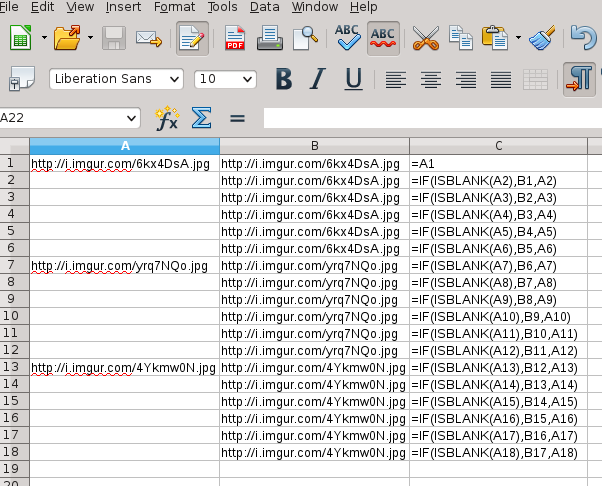Click the column B header

314,146
